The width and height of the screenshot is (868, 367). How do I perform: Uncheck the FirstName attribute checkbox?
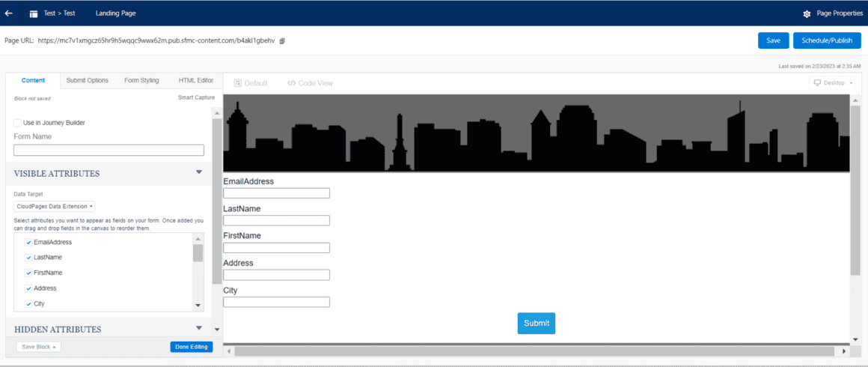pyautogui.click(x=28, y=273)
